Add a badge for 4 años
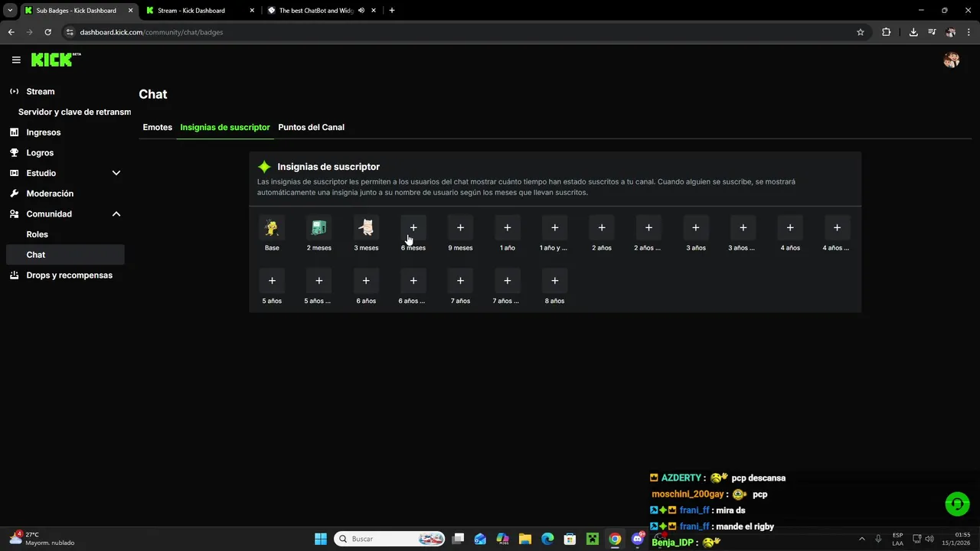 tap(790, 227)
